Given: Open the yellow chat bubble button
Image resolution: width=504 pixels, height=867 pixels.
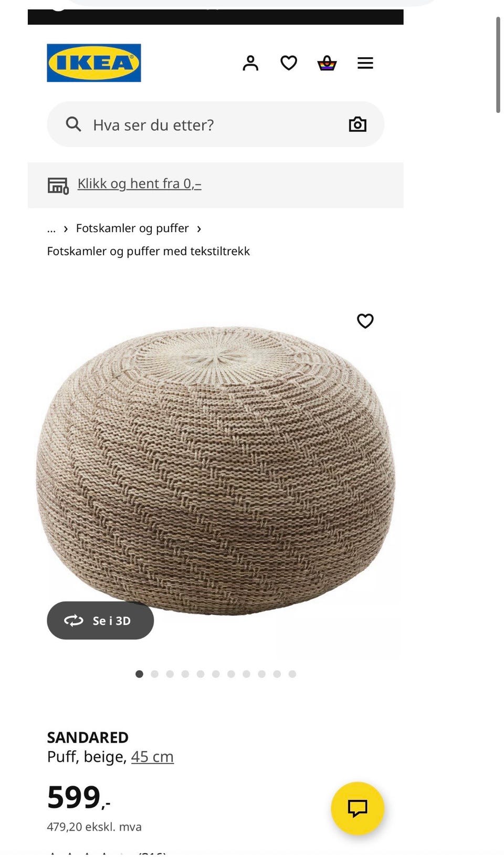Looking at the screenshot, I should tap(358, 808).
